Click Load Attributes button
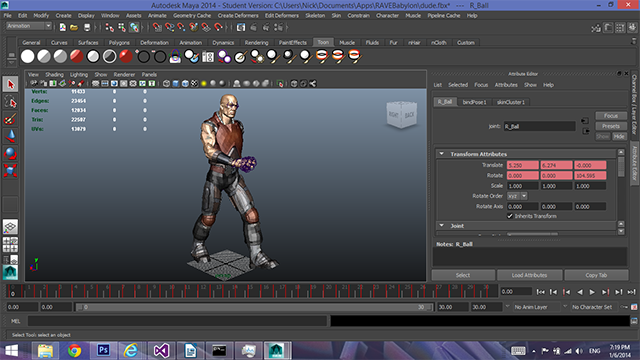640x360 pixels. [529, 275]
